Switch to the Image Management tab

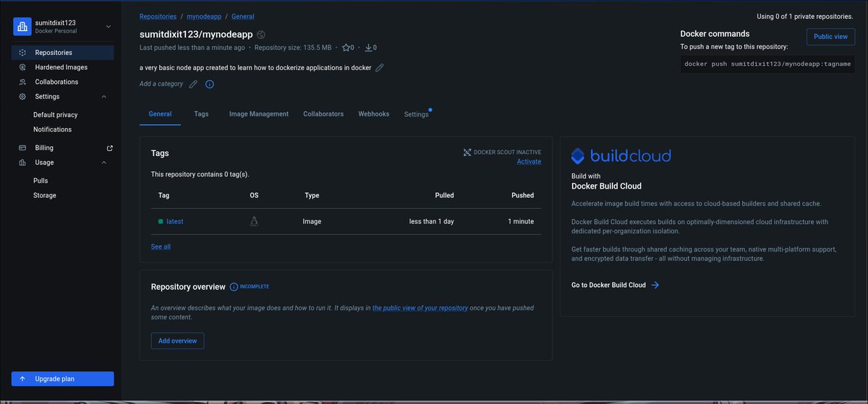click(259, 114)
